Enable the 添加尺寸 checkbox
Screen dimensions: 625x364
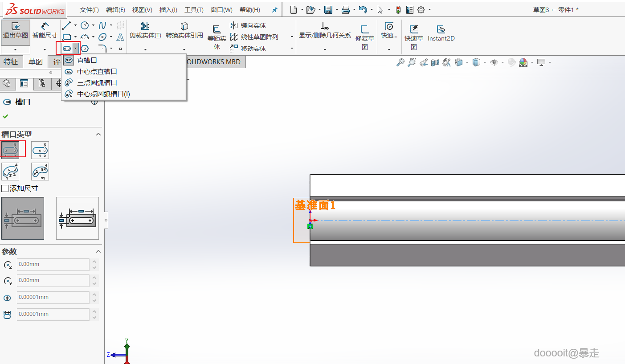tap(5, 188)
